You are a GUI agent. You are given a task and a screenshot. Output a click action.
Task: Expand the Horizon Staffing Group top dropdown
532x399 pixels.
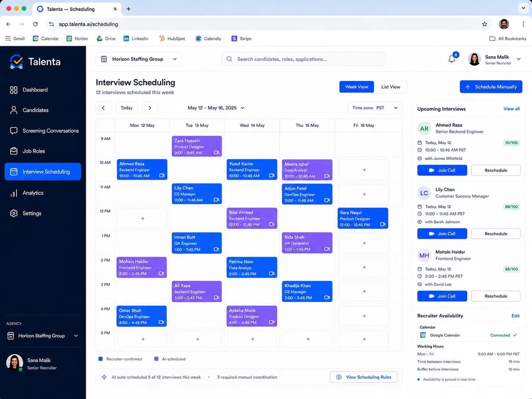coord(139,59)
